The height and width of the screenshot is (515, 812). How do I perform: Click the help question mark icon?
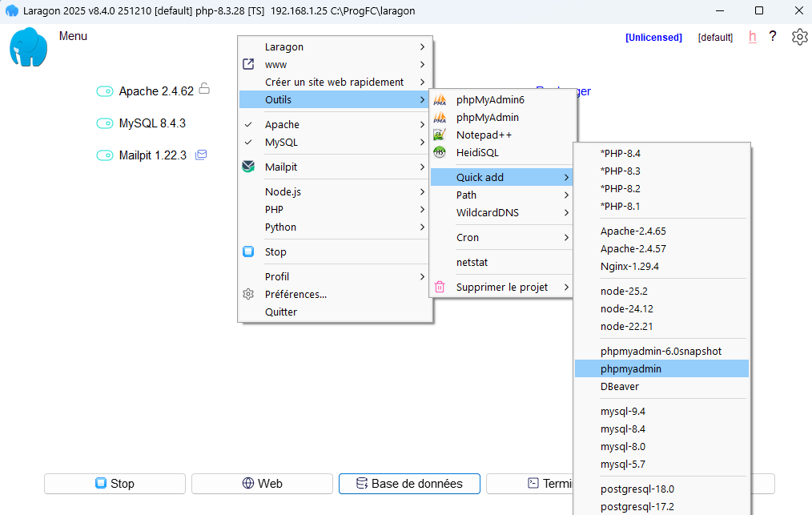[x=773, y=37]
